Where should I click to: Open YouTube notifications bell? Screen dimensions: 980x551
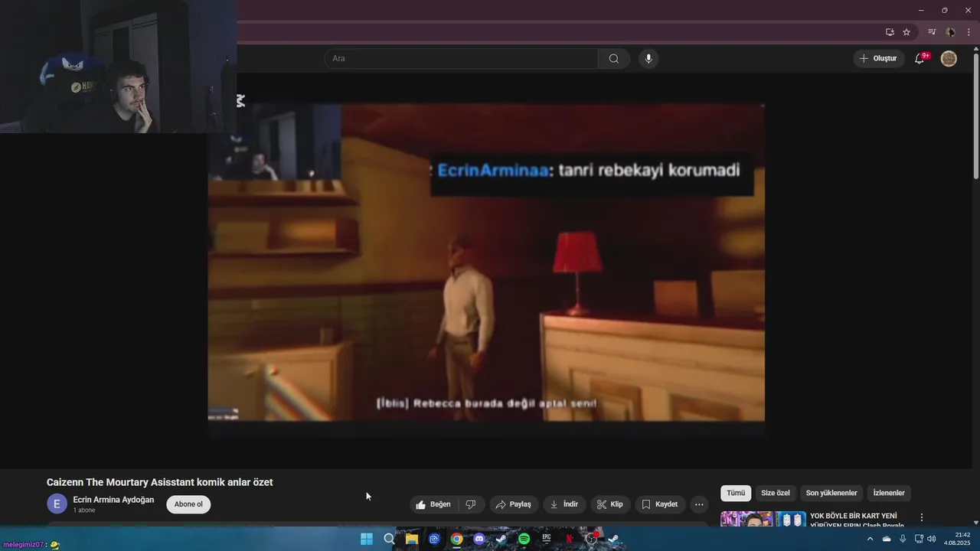[x=920, y=58]
